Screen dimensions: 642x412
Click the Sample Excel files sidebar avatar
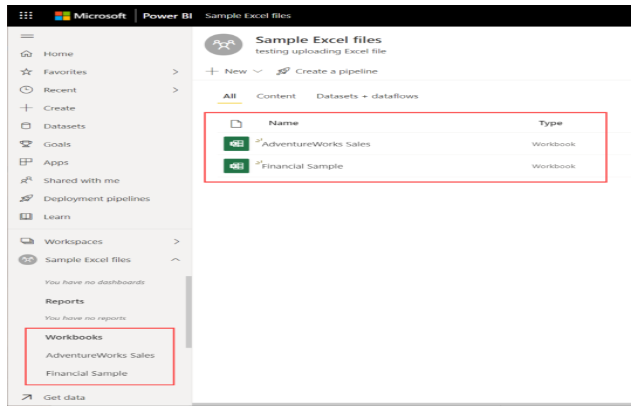click(x=28, y=259)
